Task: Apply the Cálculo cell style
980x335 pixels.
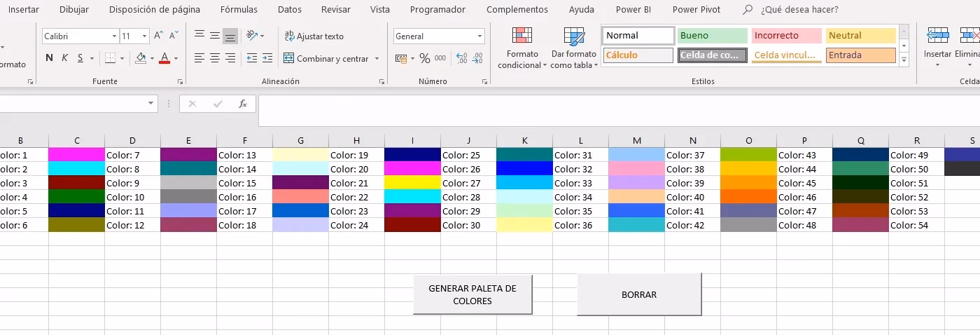Action: click(x=638, y=55)
